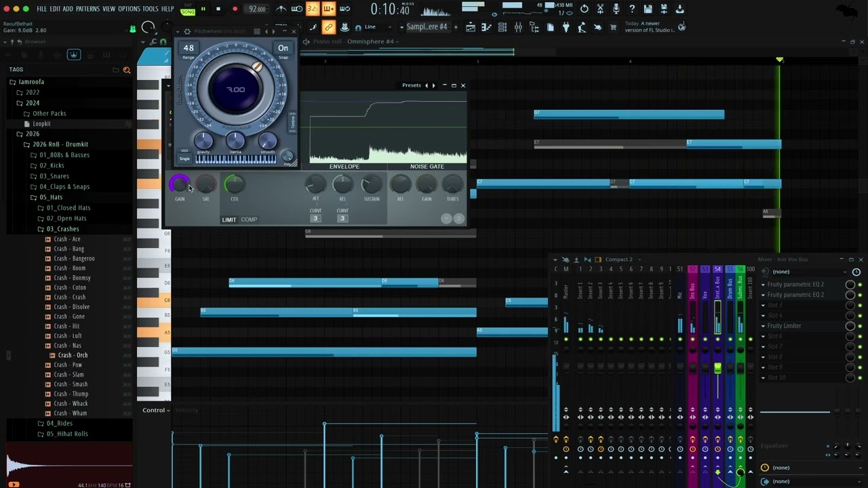Screen dimensions: 868x488
Task: Click the microphone recording icon in the toolbar
Action: click(616, 9)
